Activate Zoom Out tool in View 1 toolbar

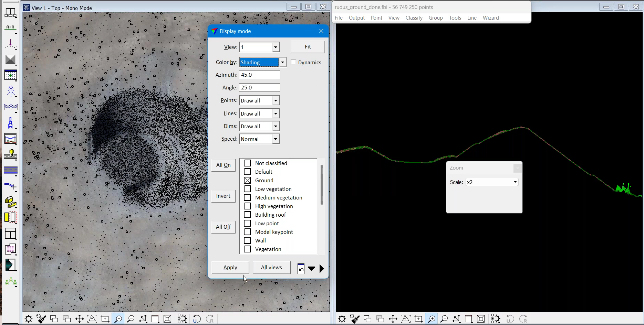[131, 319]
